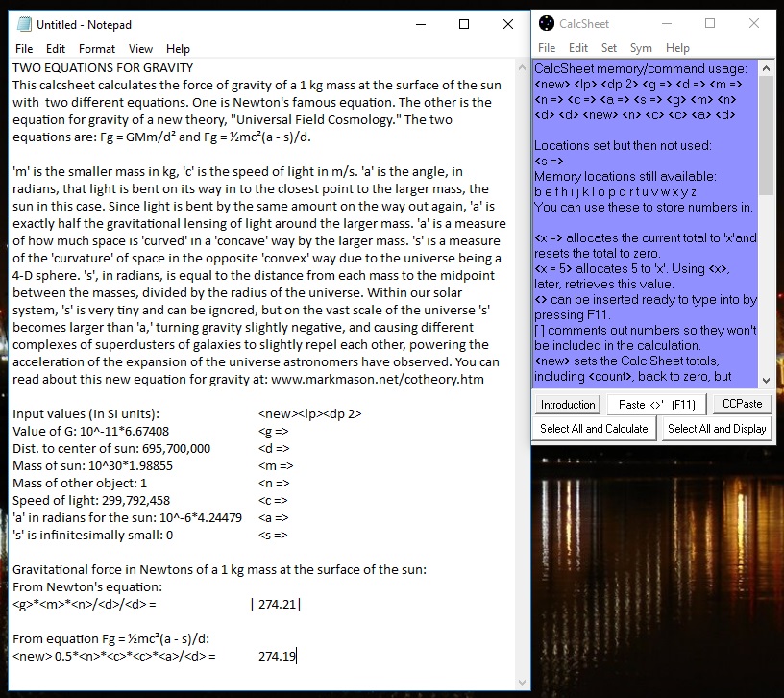Click 'You can use these to store numbers in.' text
784x698 pixels.
coord(643,207)
